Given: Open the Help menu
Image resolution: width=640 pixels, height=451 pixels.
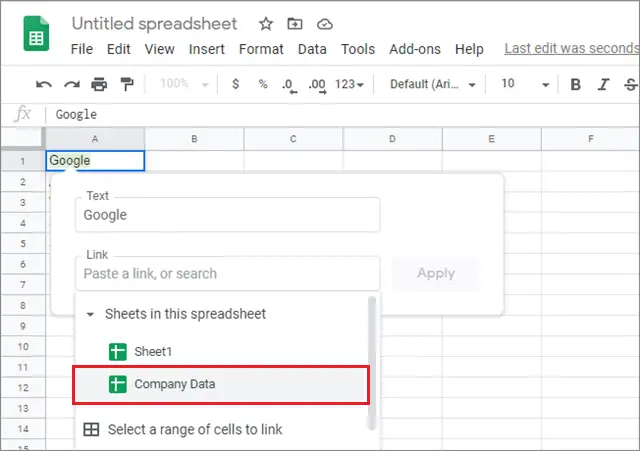Looking at the screenshot, I should [x=469, y=49].
